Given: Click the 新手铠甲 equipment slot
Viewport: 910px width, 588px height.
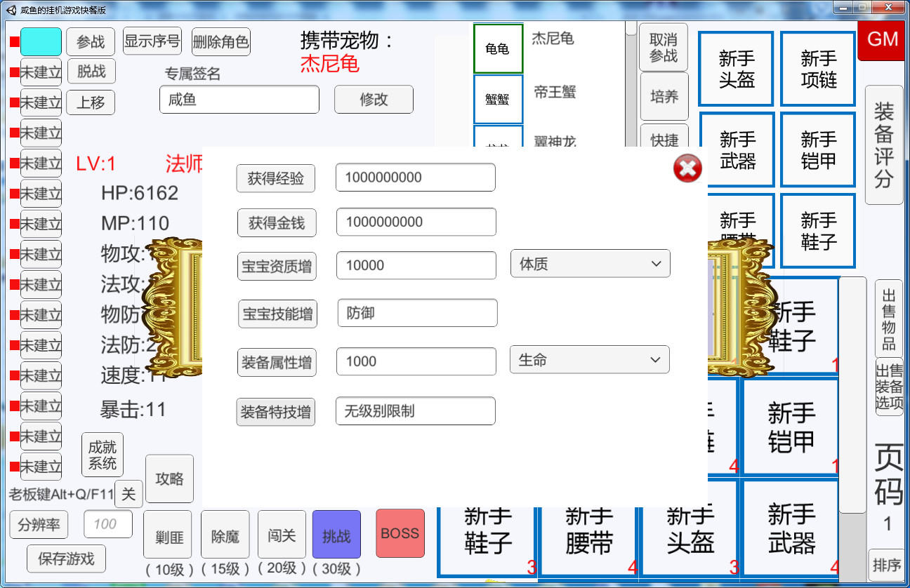Looking at the screenshot, I should point(817,149).
